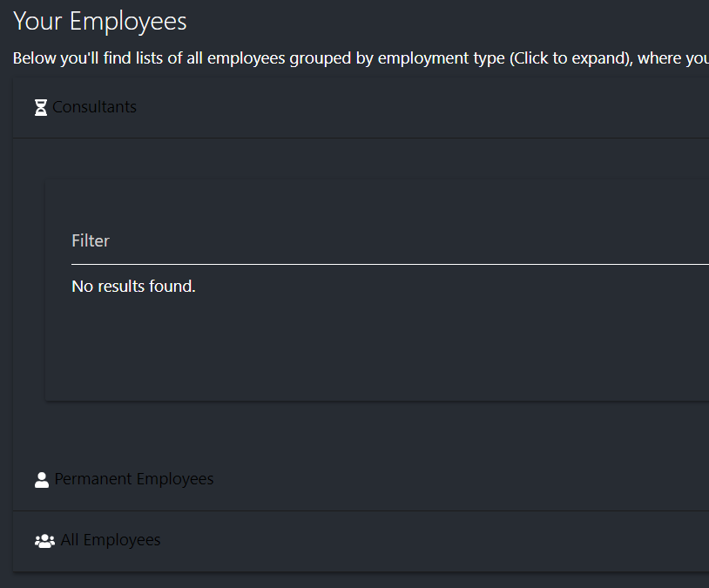Viewport: 709px width, 588px height.
Task: Select the 'No results found' message
Action: point(133,285)
